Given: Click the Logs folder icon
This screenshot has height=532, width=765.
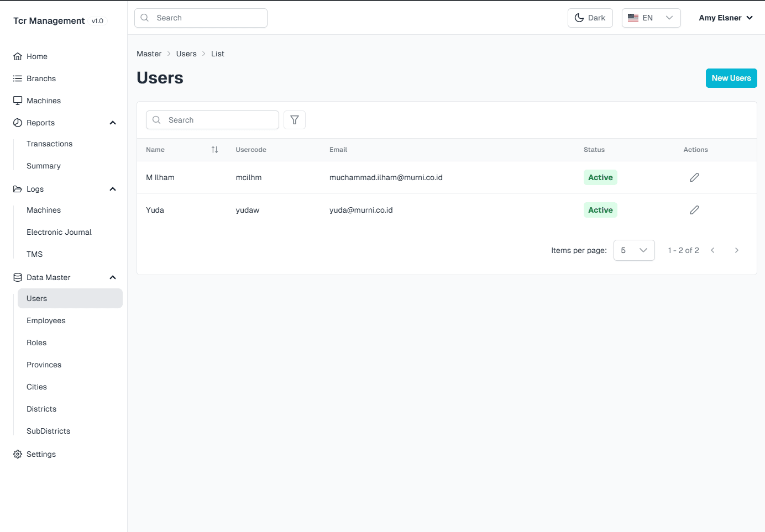Looking at the screenshot, I should [x=18, y=189].
